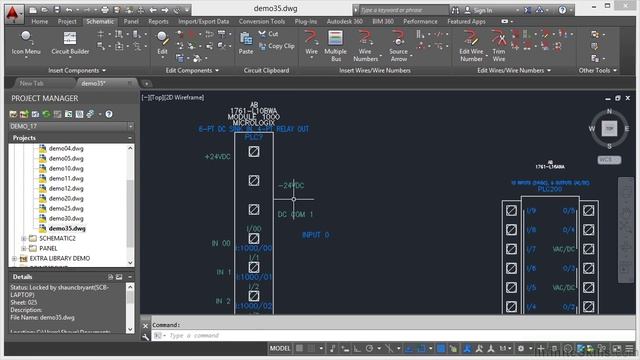640x360 pixels.
Task: Select demo04.dwg in project tree
Action: click(x=66, y=149)
